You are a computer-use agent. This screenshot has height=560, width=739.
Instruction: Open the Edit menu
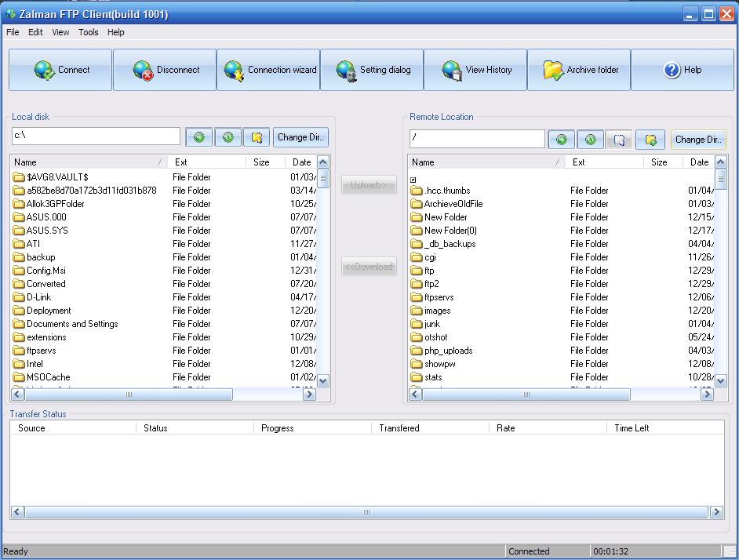pos(35,32)
